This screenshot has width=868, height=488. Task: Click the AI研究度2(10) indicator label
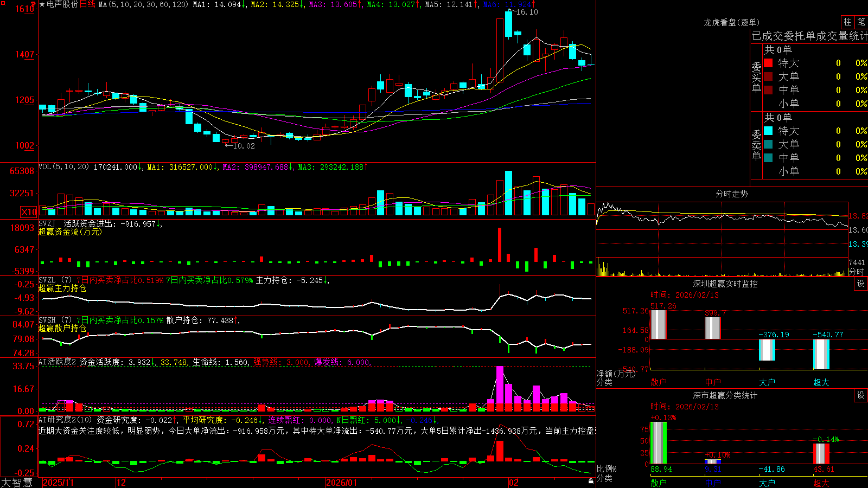click(65, 420)
